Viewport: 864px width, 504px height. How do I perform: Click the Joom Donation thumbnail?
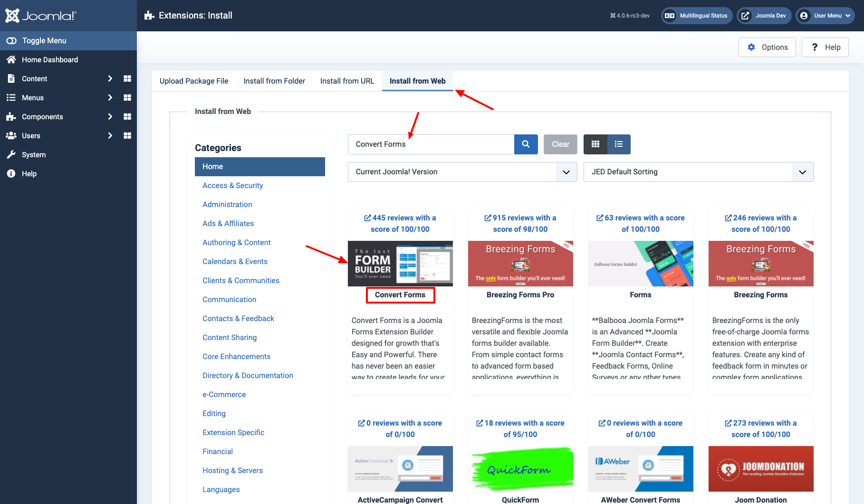(x=761, y=469)
